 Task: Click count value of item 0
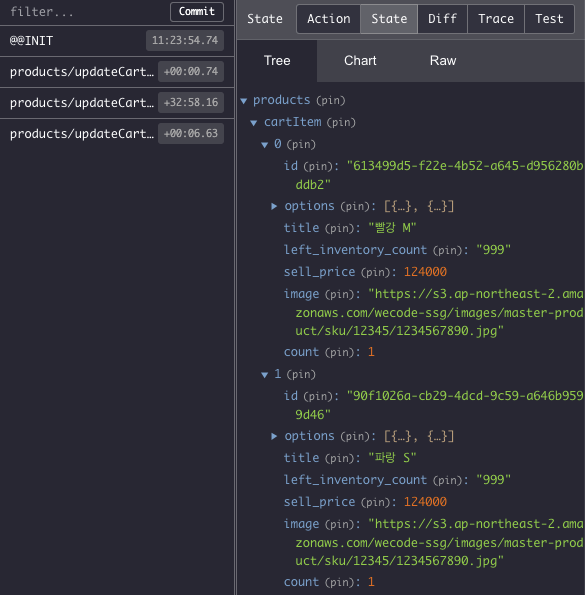point(371,352)
